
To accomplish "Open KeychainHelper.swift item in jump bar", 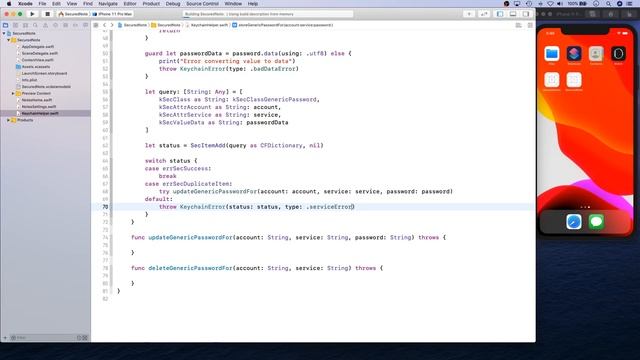I will coord(207,25).
